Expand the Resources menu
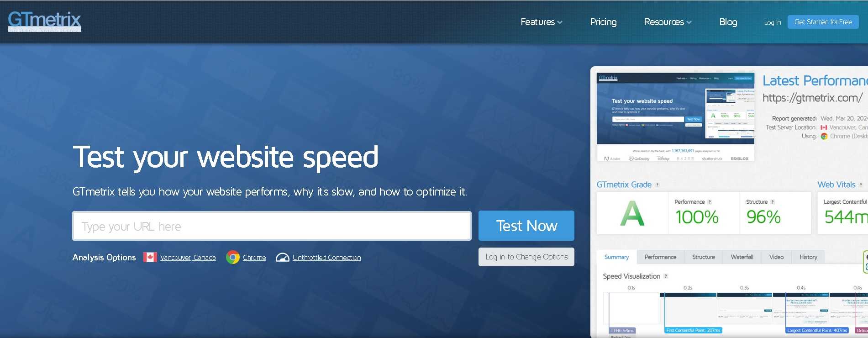Screen dimensions: 868x338 (x=668, y=22)
